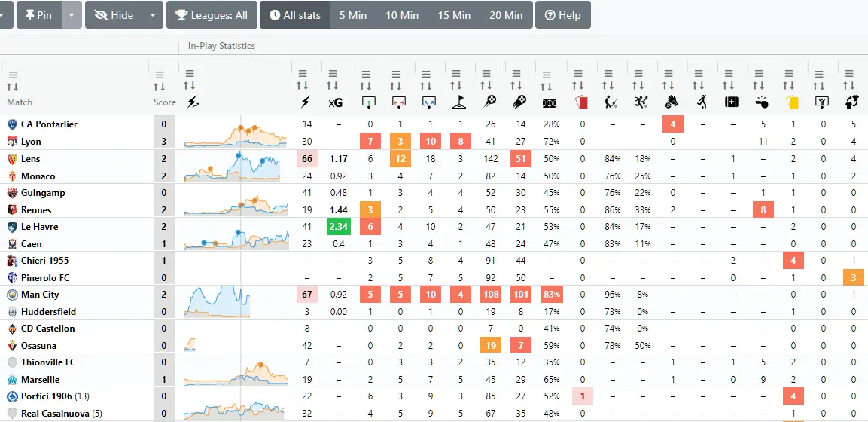Click the Man City pressure graph
The height and width of the screenshot is (422, 868).
point(217,302)
